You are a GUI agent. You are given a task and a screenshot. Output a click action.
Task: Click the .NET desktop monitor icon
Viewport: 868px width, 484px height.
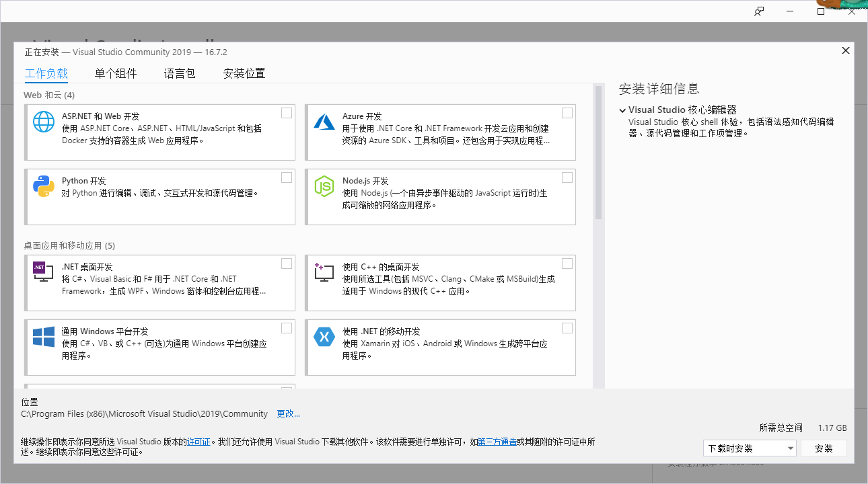tap(44, 272)
